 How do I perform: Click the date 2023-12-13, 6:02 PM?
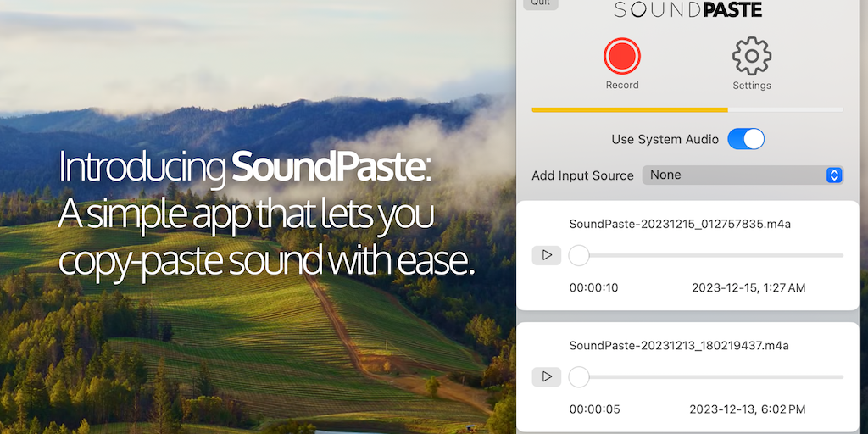(x=748, y=409)
